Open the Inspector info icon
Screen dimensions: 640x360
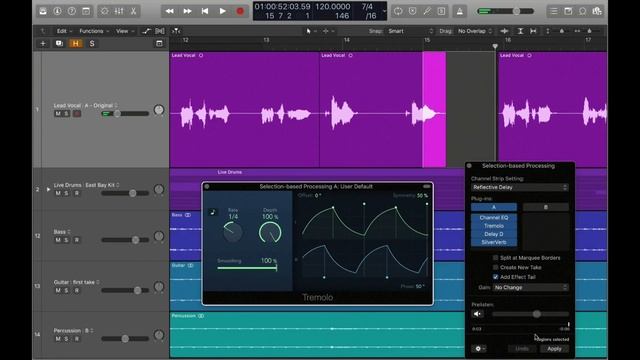tap(57, 11)
